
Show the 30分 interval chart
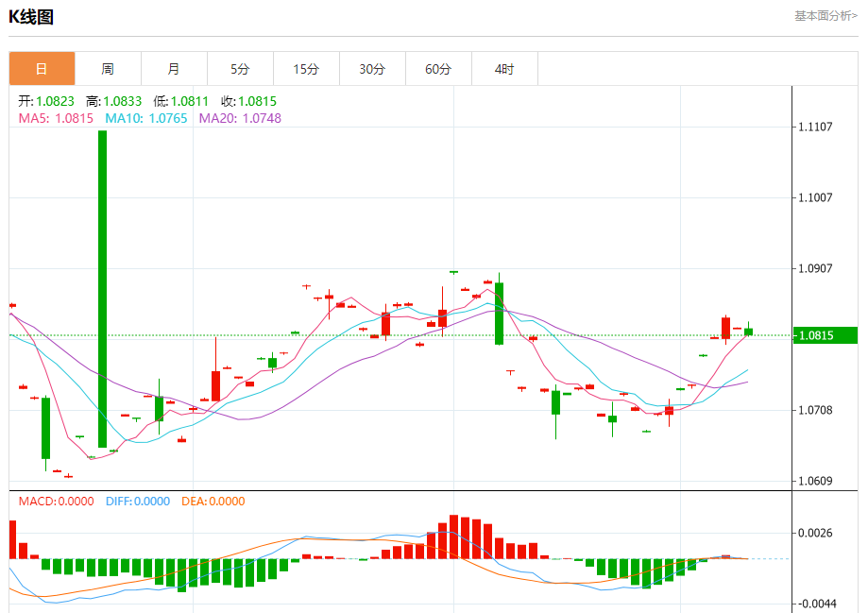372,69
